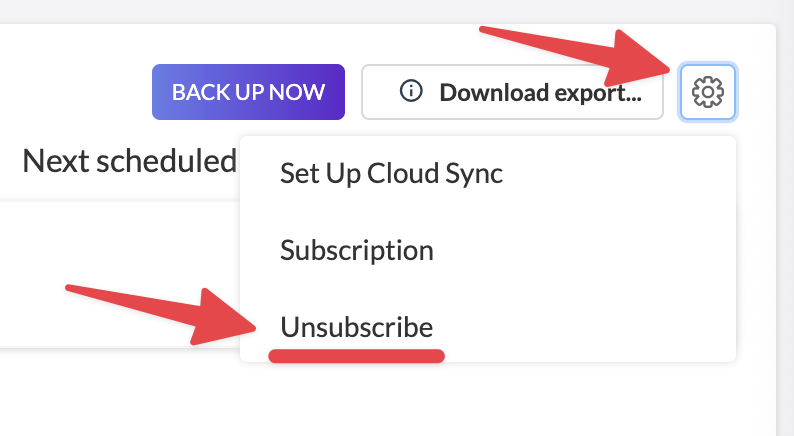Start a backup with the purple button

tap(248, 92)
